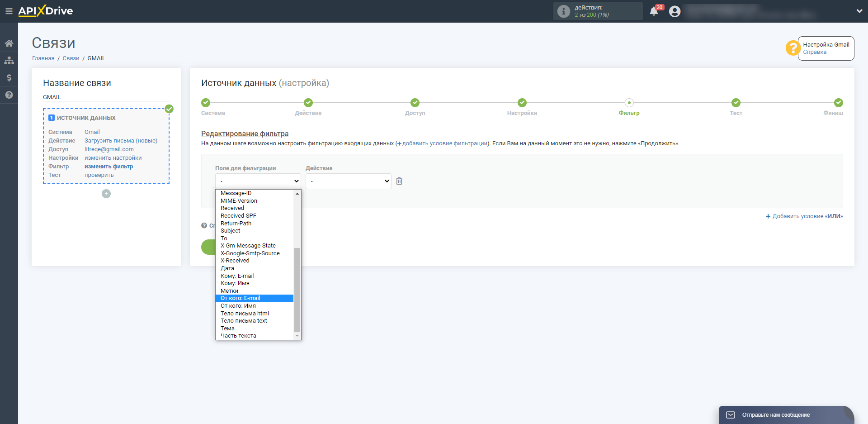Select Return-Path option
Viewport: 868px width, 424px height.
point(255,224)
